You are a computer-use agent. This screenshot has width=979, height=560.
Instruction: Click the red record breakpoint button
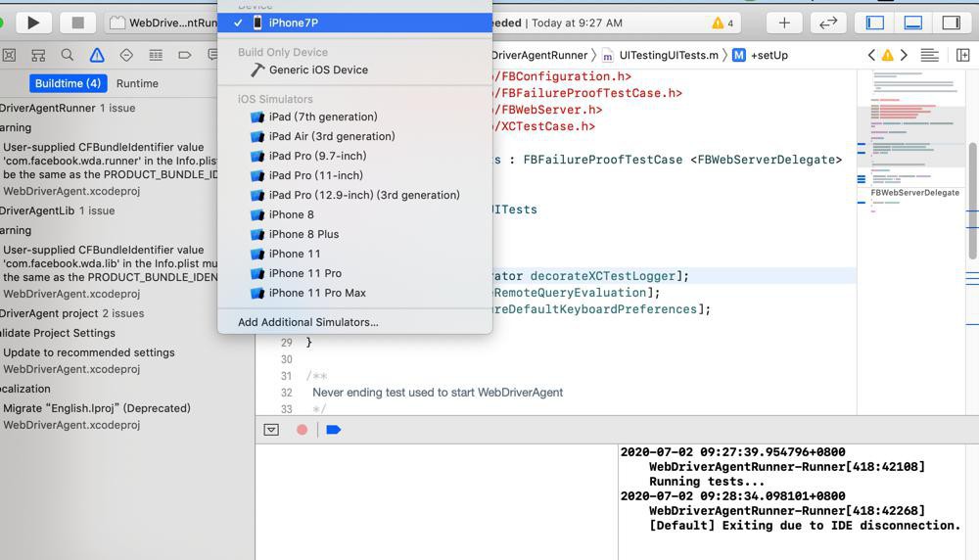(x=303, y=430)
